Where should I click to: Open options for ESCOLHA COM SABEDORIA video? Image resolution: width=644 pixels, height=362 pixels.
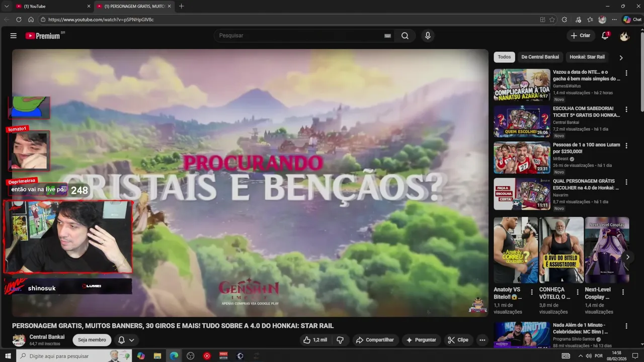(626, 109)
